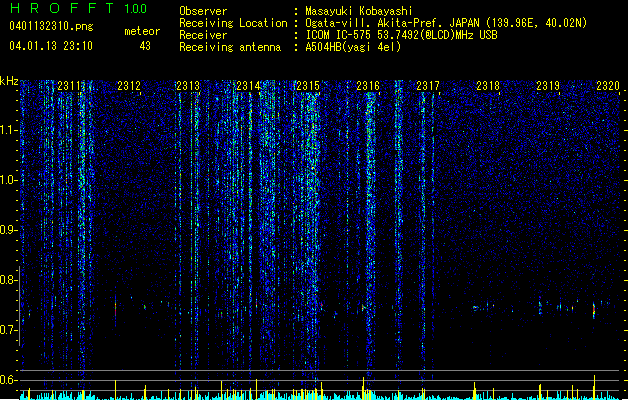
Task: Click the 0.6 kHz axis label
Action: [7, 380]
